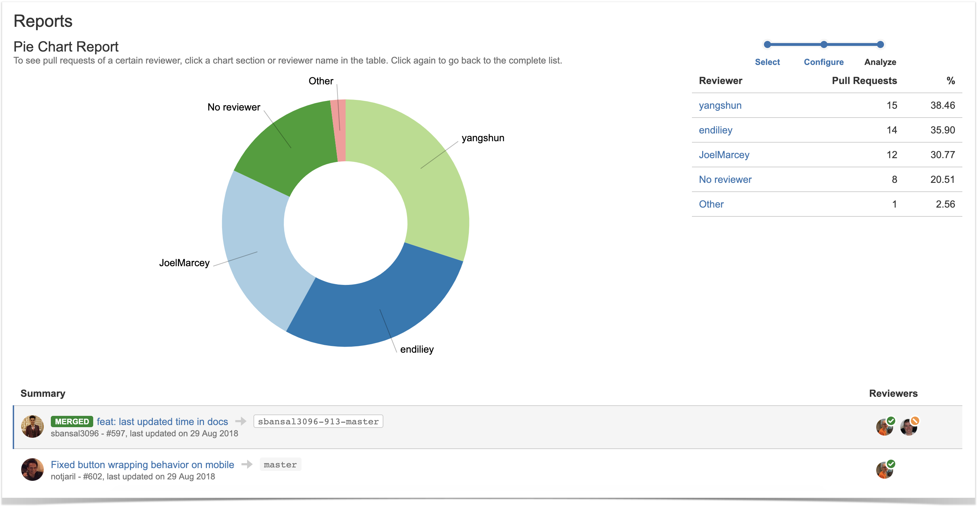Open the 'Fixed button wrapping behavior on mobile' PR
This screenshot has height=508, width=980.
click(x=142, y=464)
